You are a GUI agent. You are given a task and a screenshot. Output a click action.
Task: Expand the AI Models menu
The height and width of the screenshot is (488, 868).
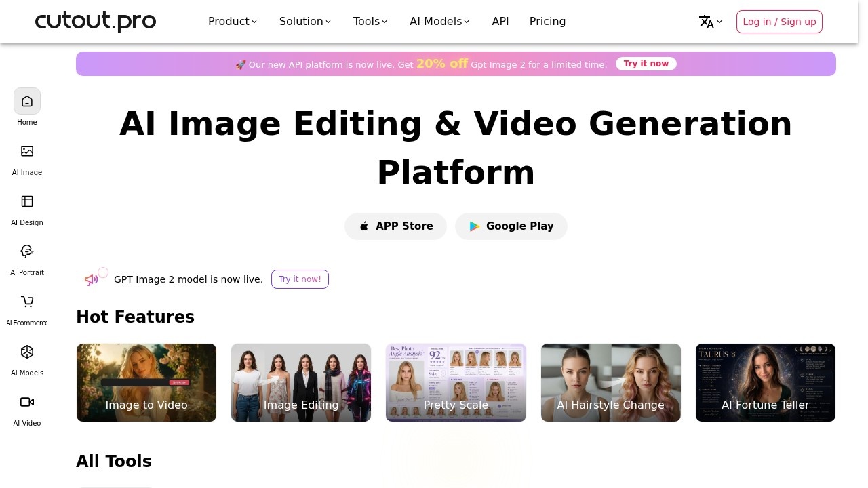pos(439,22)
